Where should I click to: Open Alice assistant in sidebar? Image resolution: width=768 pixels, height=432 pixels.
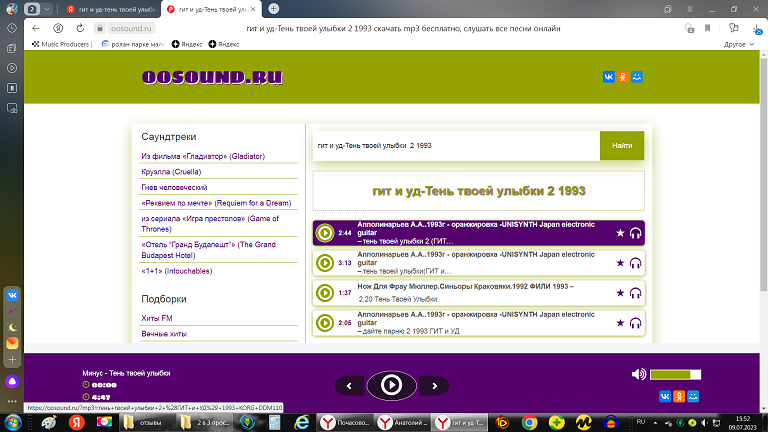[12, 381]
